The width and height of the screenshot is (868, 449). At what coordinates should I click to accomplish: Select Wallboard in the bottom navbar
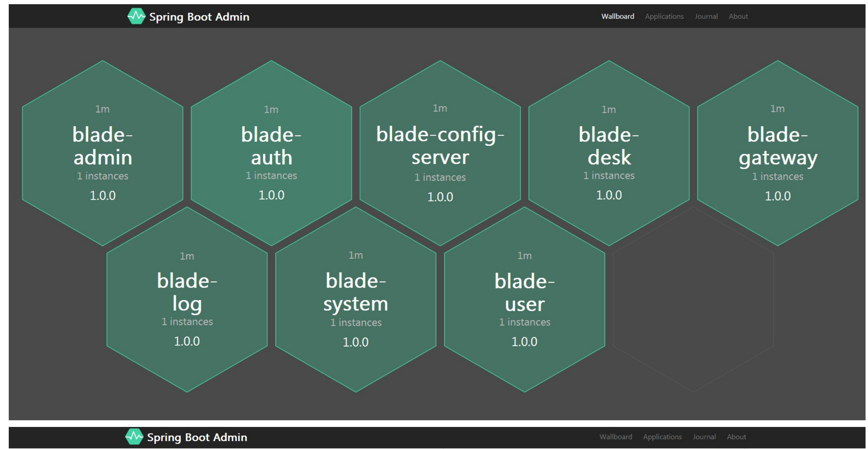[616, 437]
